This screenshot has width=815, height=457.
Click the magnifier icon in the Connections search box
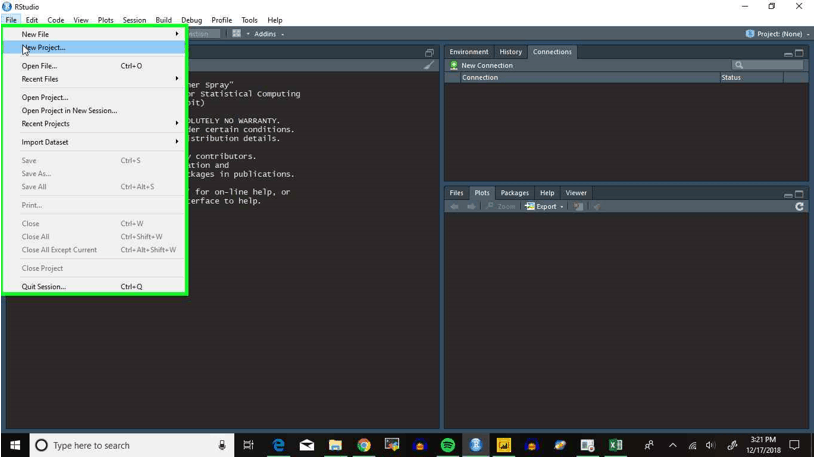[x=739, y=65]
